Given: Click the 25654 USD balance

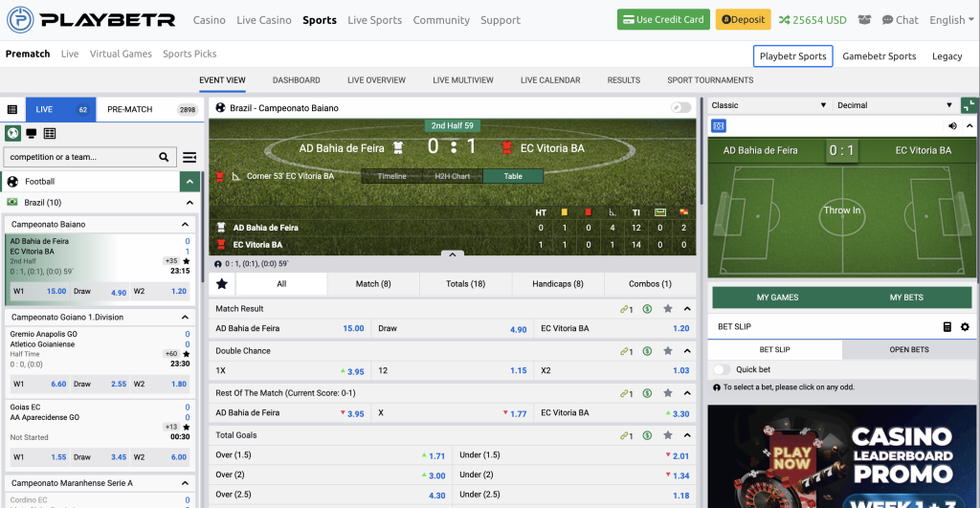Looking at the screenshot, I should 813,20.
